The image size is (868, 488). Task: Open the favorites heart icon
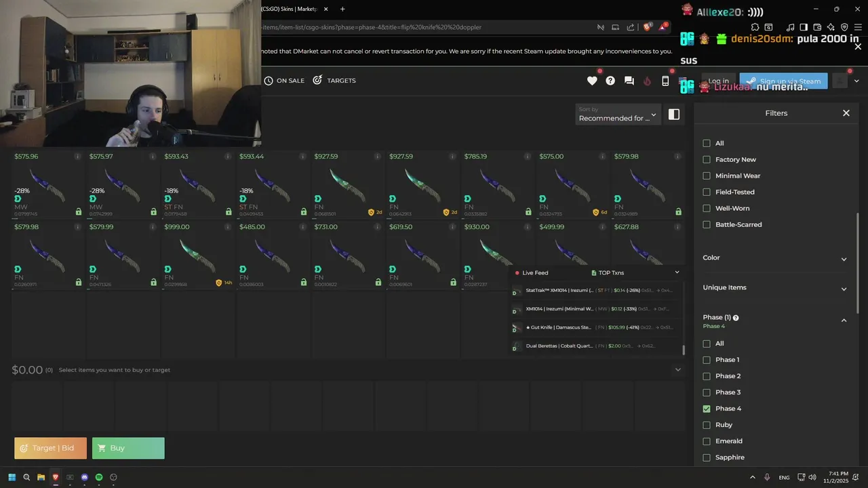pyautogui.click(x=592, y=81)
